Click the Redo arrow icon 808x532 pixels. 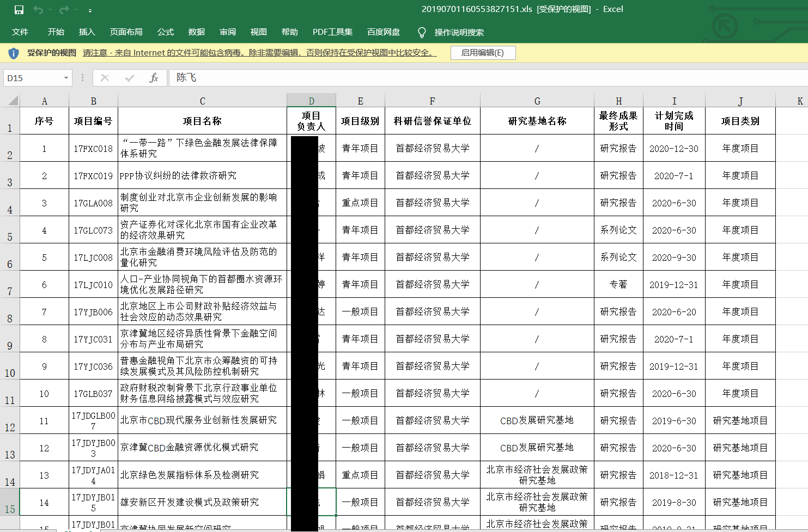pyautogui.click(x=64, y=10)
